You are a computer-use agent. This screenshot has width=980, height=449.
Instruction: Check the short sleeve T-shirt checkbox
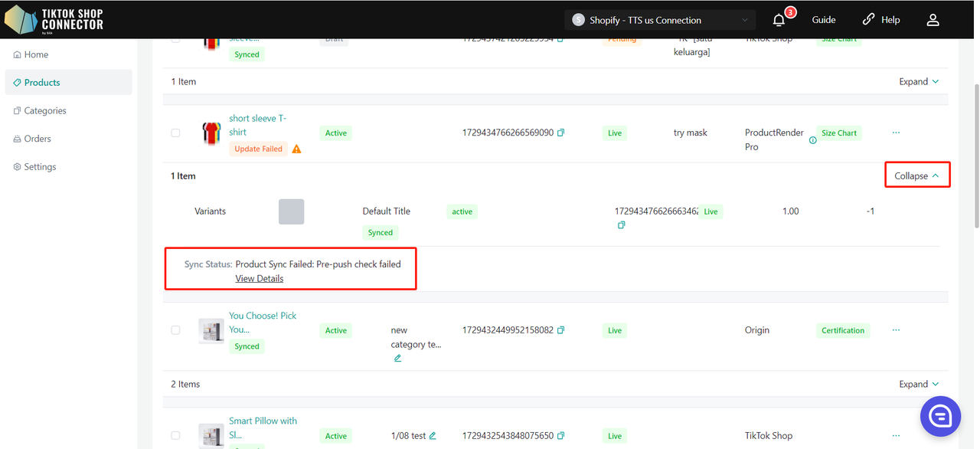pyautogui.click(x=175, y=133)
